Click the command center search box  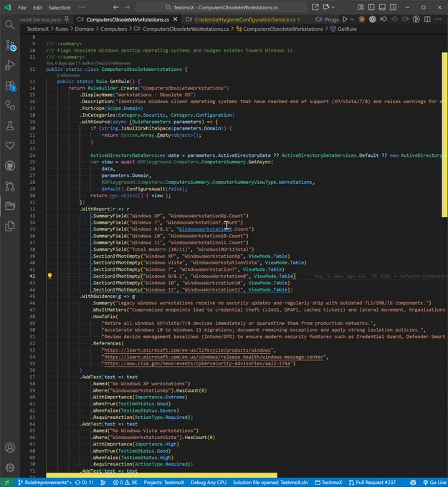[x=221, y=7]
